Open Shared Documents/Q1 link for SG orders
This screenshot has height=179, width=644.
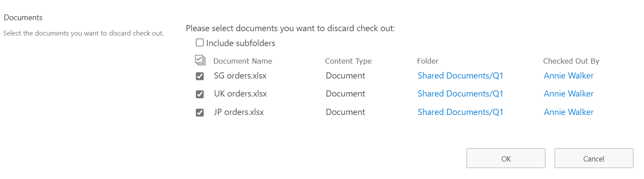[460, 76]
